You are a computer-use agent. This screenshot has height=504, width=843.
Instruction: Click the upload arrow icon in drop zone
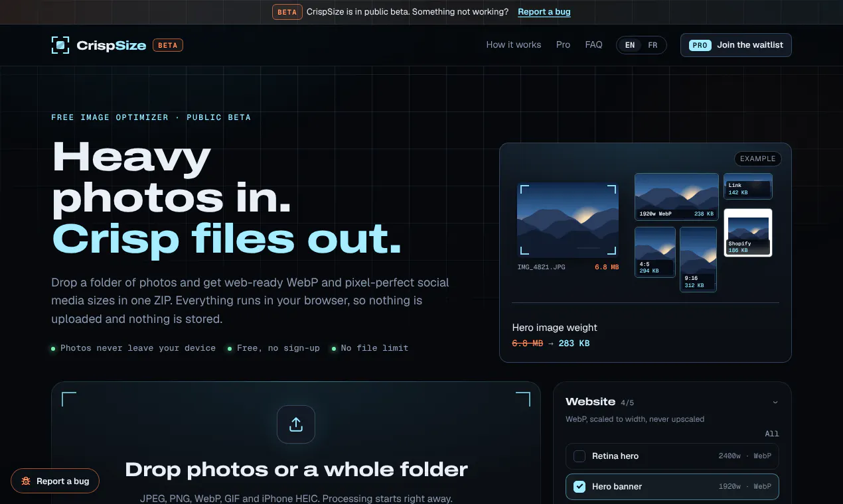click(296, 424)
